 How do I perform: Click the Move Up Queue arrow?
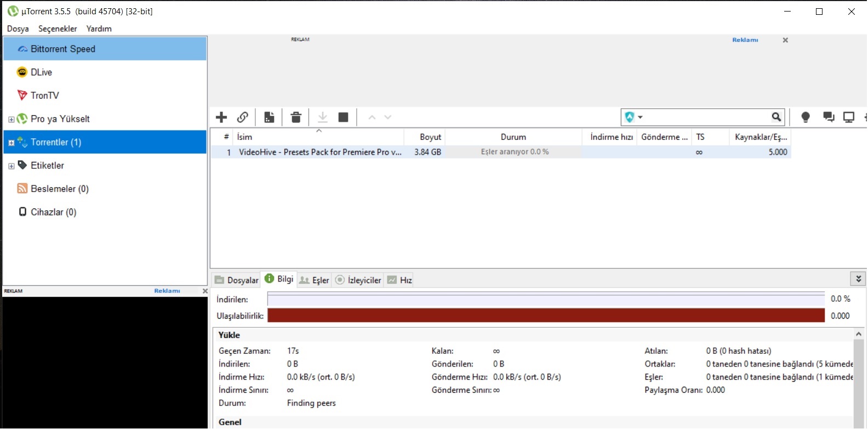372,117
